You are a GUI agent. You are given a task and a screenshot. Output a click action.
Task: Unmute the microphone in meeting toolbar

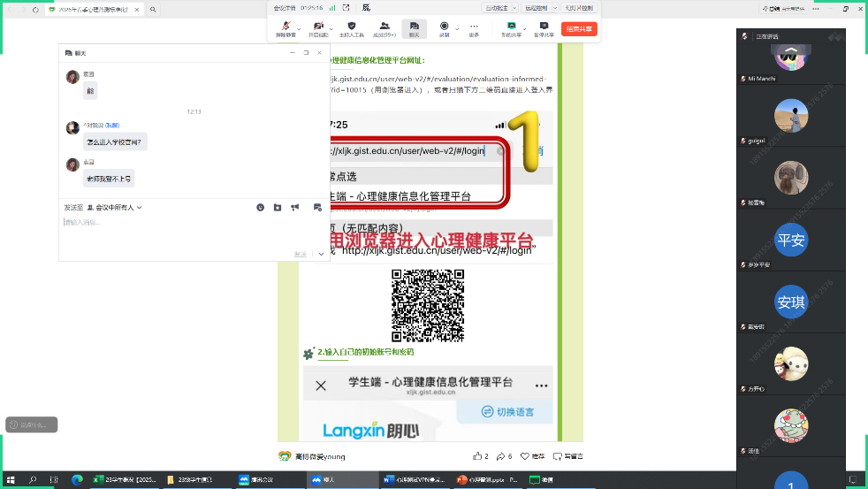pyautogui.click(x=286, y=27)
